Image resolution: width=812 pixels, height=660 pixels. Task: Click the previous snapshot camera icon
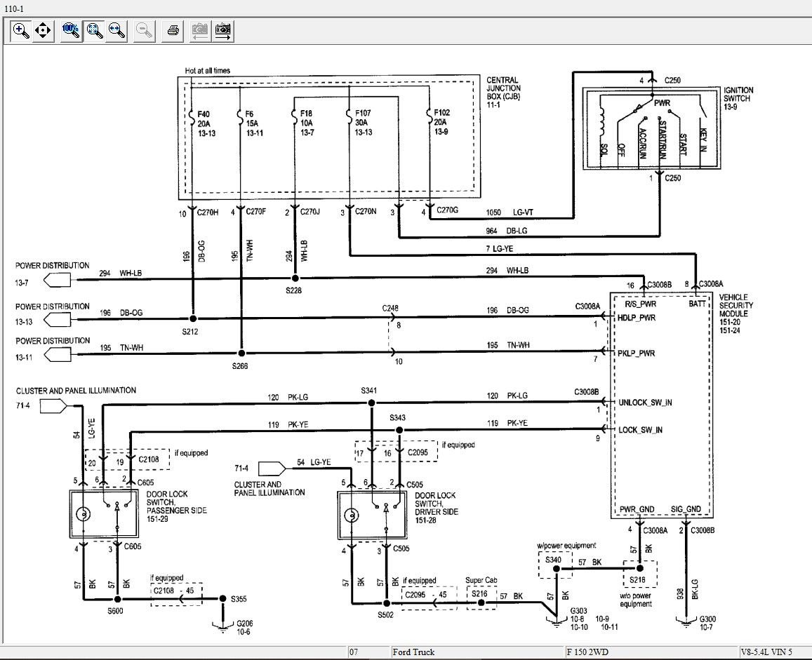[200, 30]
